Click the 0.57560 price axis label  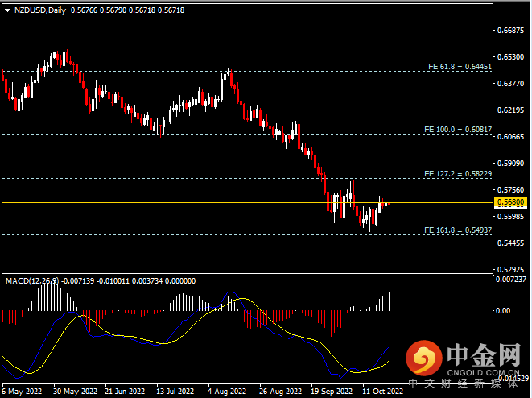pyautogui.click(x=510, y=190)
